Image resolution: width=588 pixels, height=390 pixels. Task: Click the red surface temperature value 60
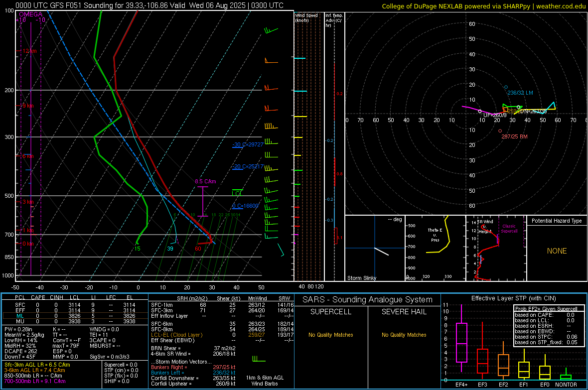point(198,249)
